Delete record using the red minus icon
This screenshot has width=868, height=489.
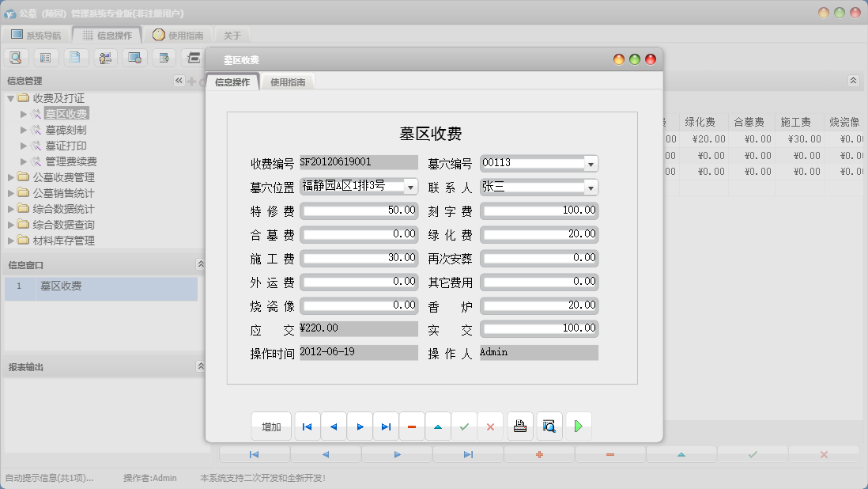(412, 426)
